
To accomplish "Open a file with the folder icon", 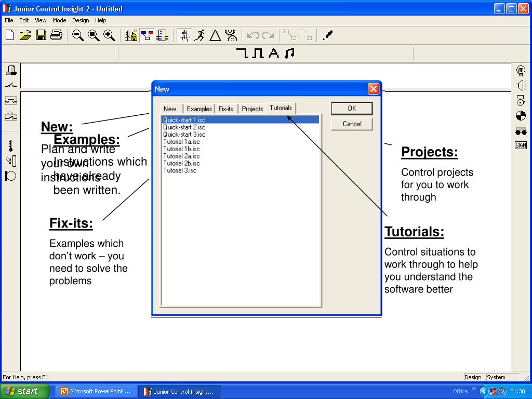I will pos(25,35).
